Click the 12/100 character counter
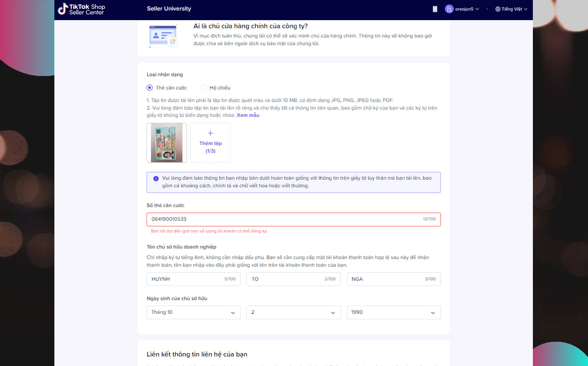Image resolution: width=588 pixels, height=366 pixels. pyautogui.click(x=429, y=219)
